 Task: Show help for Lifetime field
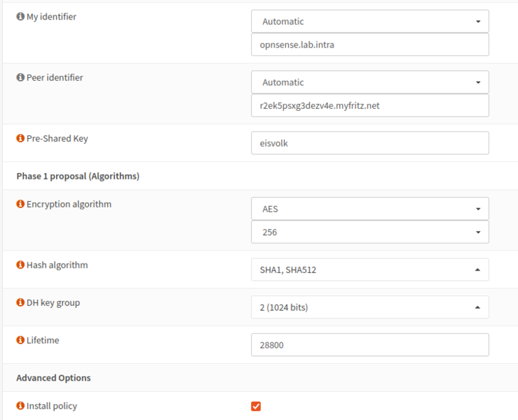point(20,340)
